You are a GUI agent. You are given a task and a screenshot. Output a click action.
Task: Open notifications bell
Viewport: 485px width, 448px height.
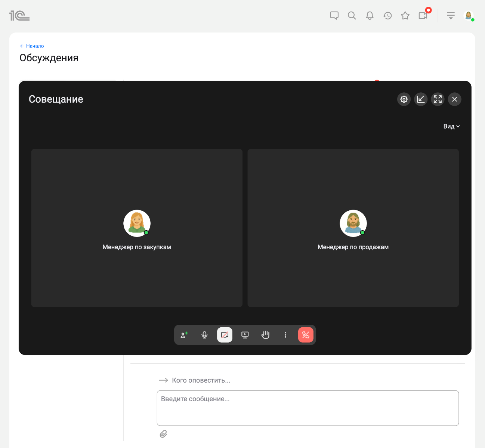point(370,16)
